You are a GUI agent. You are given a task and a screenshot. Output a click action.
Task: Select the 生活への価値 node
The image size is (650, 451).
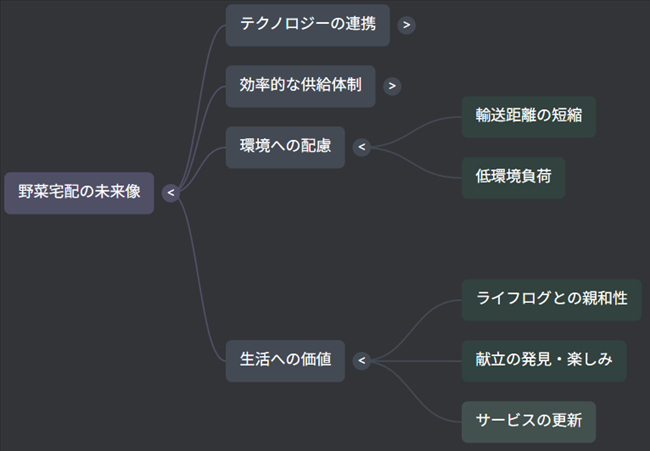(x=285, y=360)
